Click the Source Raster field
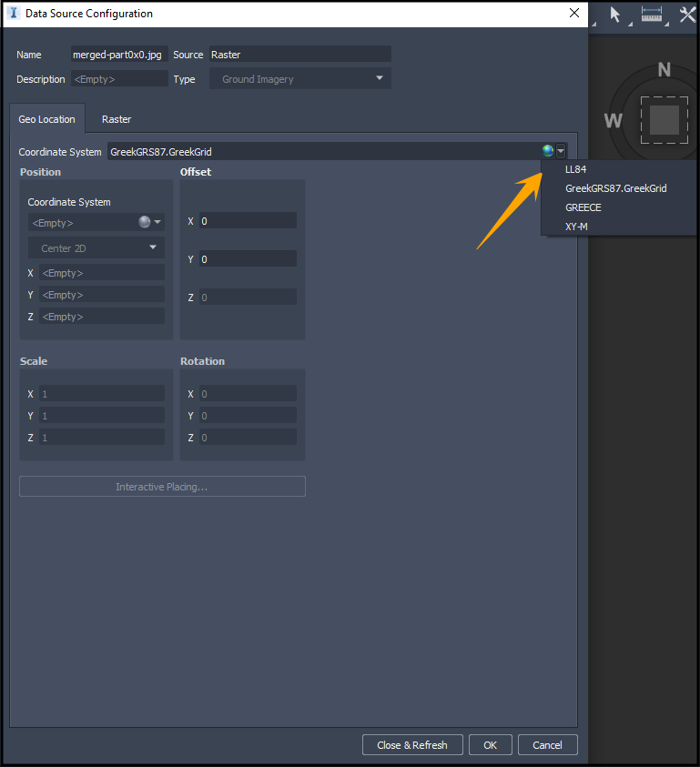This screenshot has width=700, height=767. click(x=300, y=55)
